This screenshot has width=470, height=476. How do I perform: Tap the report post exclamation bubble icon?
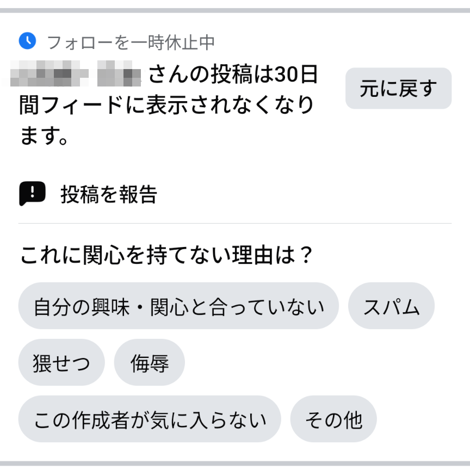pos(32,194)
